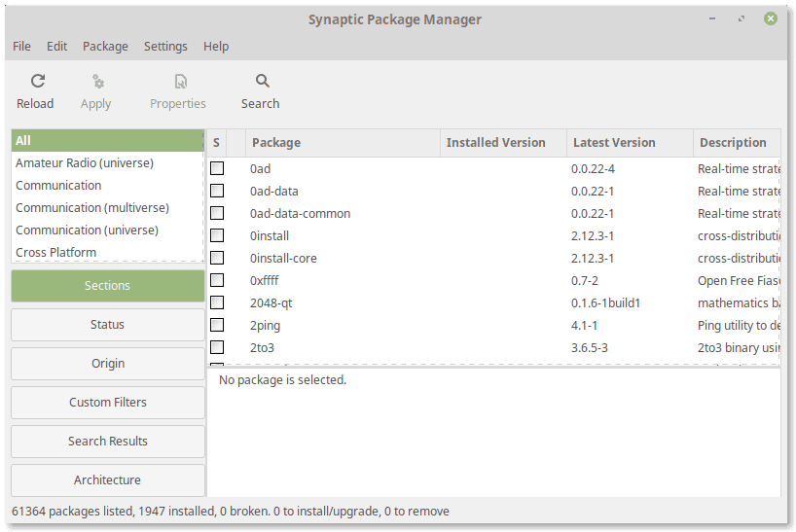Click the Status filter button
The width and height of the screenshot is (796, 532).
[x=108, y=325]
